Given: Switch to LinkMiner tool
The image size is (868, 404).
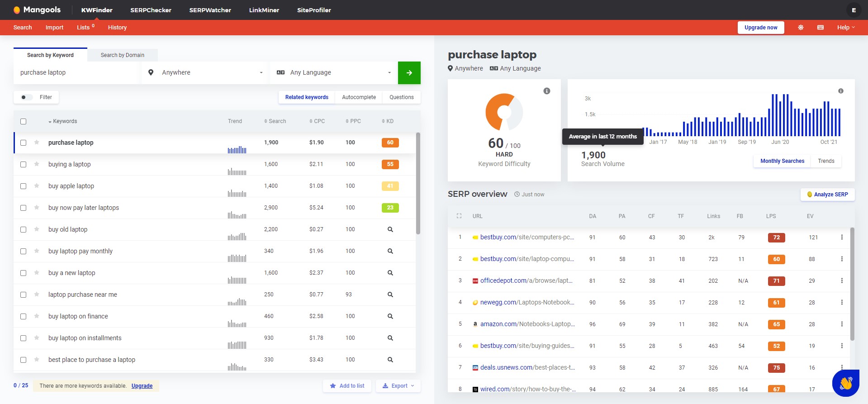Looking at the screenshot, I should (264, 10).
